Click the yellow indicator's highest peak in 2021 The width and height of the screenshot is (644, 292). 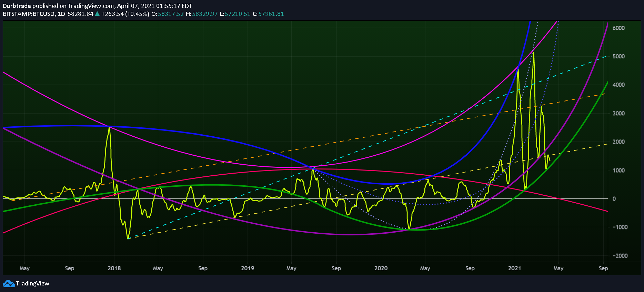533,53
